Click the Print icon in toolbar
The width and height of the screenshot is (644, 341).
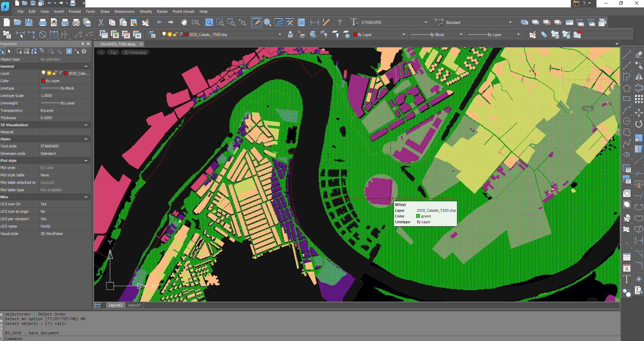(43, 23)
